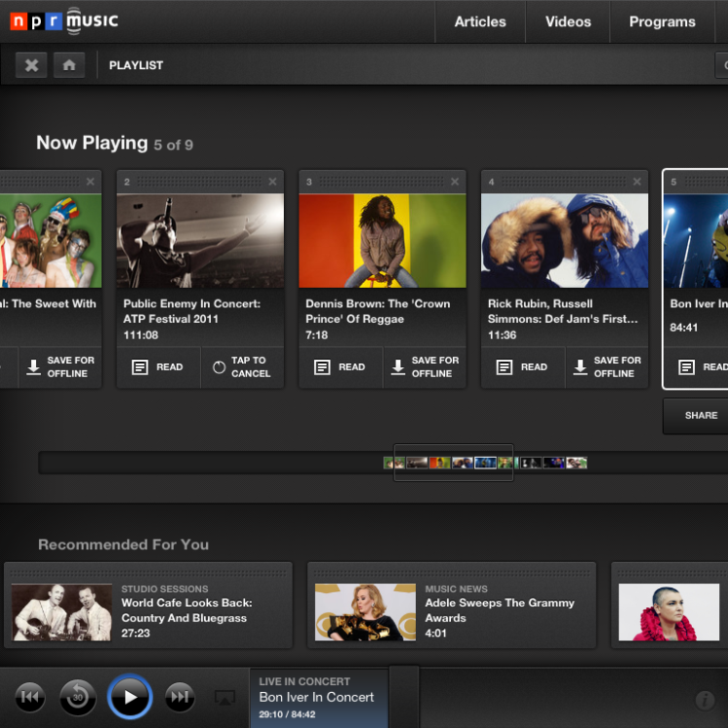Open Dennis Brown reggae thumbnail
728x728 pixels.
click(x=383, y=240)
